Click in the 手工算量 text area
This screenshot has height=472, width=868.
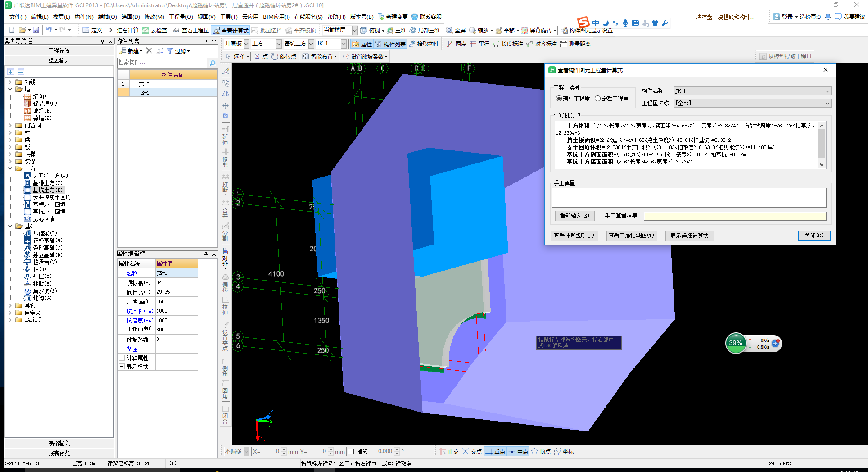click(x=689, y=198)
